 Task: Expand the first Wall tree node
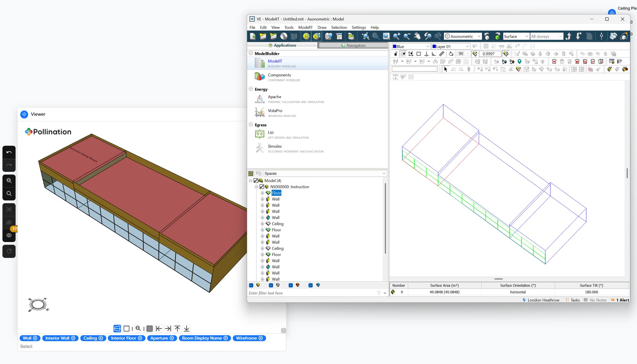tap(262, 199)
